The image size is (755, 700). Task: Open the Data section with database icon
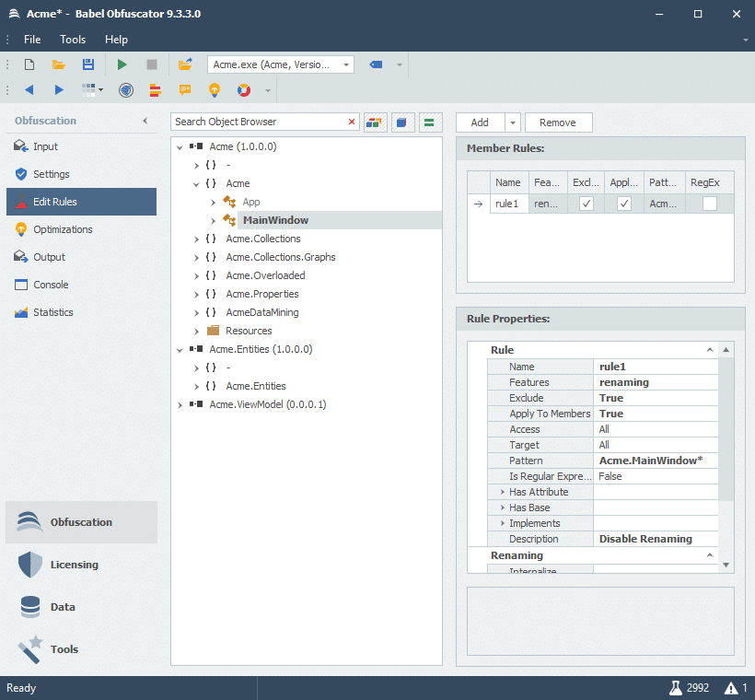point(81,607)
